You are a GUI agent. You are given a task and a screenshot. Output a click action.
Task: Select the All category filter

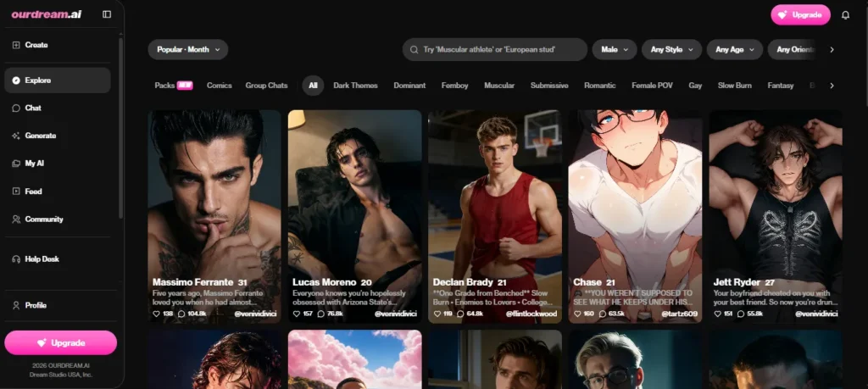(313, 86)
